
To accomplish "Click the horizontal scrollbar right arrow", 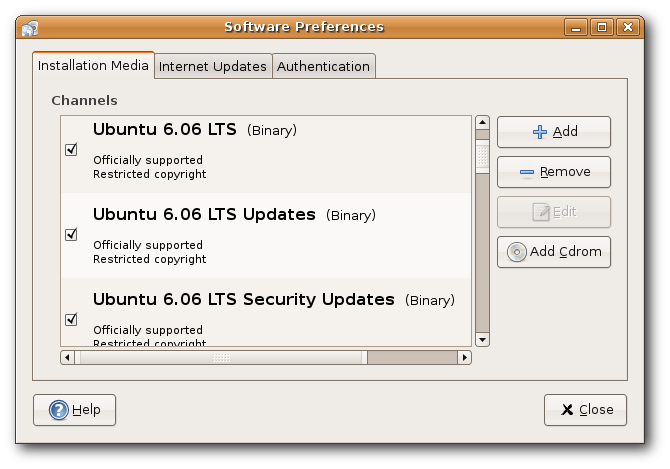I will coord(464,358).
